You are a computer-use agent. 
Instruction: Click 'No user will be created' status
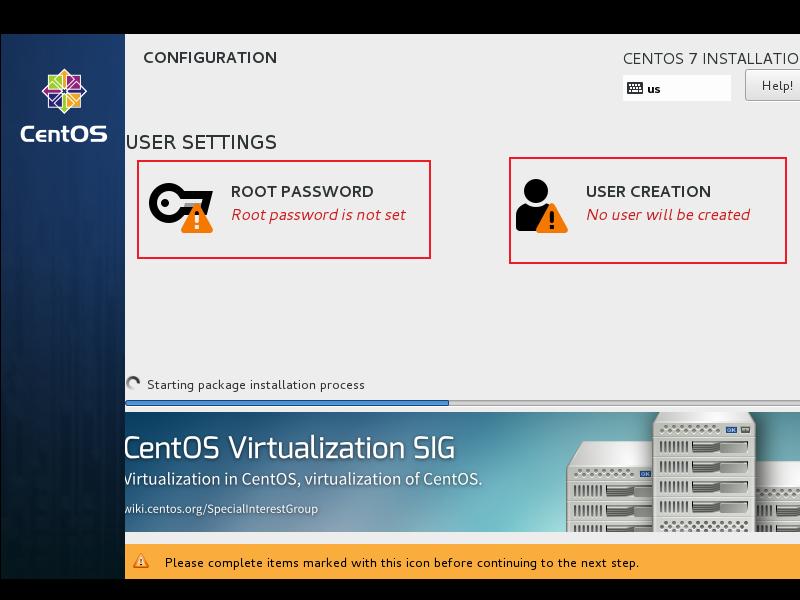coord(668,215)
